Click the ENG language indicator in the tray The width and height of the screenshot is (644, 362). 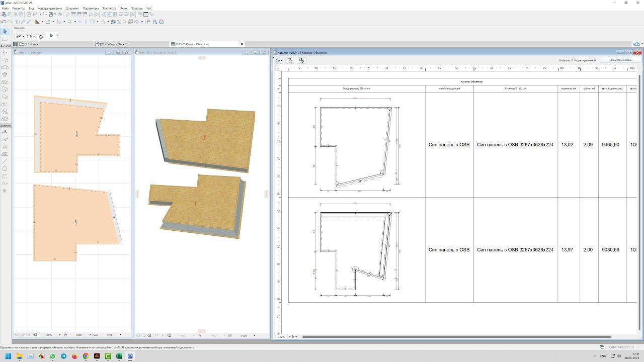[603, 356]
